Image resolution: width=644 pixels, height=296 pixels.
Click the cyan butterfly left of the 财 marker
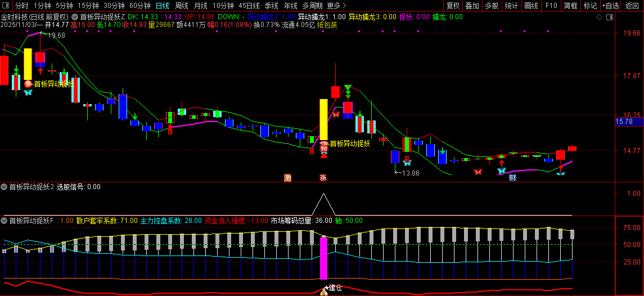[x=502, y=170]
